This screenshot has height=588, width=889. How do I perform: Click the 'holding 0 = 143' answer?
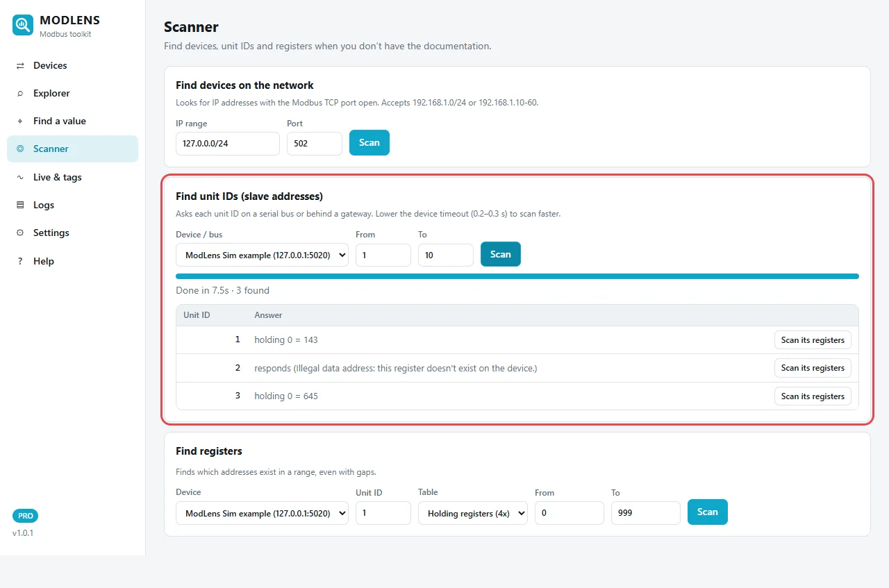pos(286,340)
